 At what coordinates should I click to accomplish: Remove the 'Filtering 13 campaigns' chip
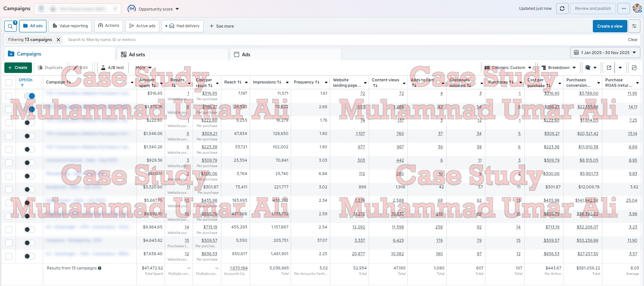click(58, 40)
